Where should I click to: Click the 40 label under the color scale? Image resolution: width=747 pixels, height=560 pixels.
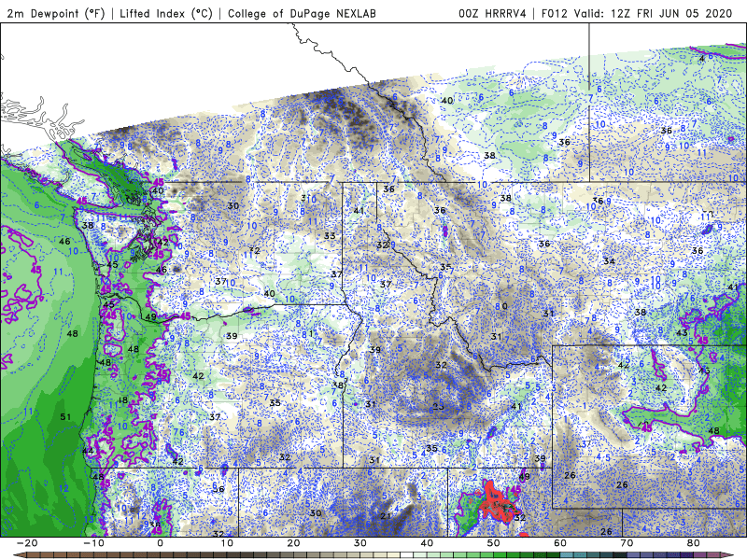coord(427,543)
